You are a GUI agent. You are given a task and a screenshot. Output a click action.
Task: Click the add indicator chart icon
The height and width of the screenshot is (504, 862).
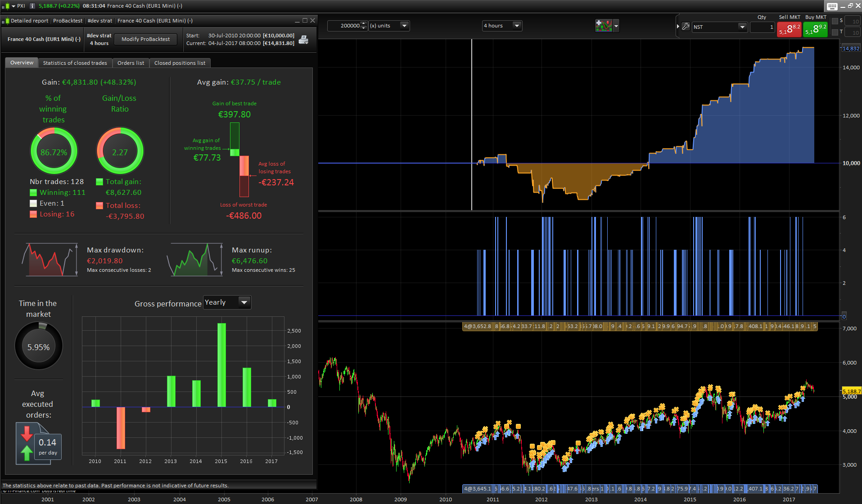[604, 26]
